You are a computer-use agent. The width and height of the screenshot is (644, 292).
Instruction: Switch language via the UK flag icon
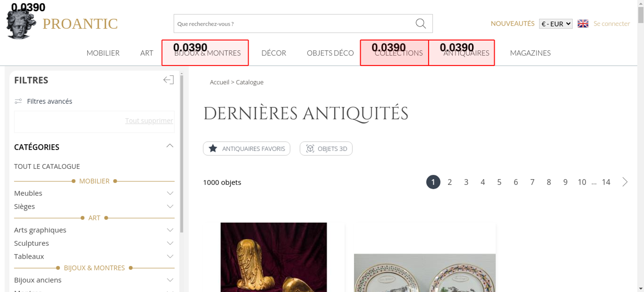582,24
